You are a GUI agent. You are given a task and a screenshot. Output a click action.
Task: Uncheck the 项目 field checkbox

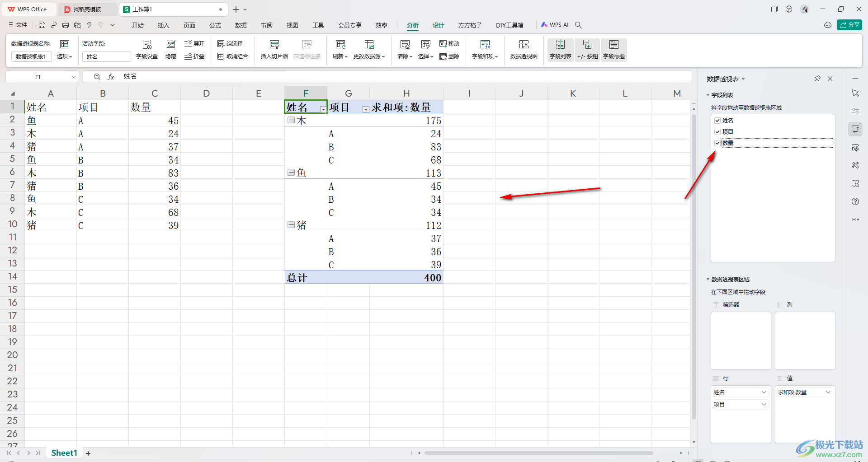717,132
